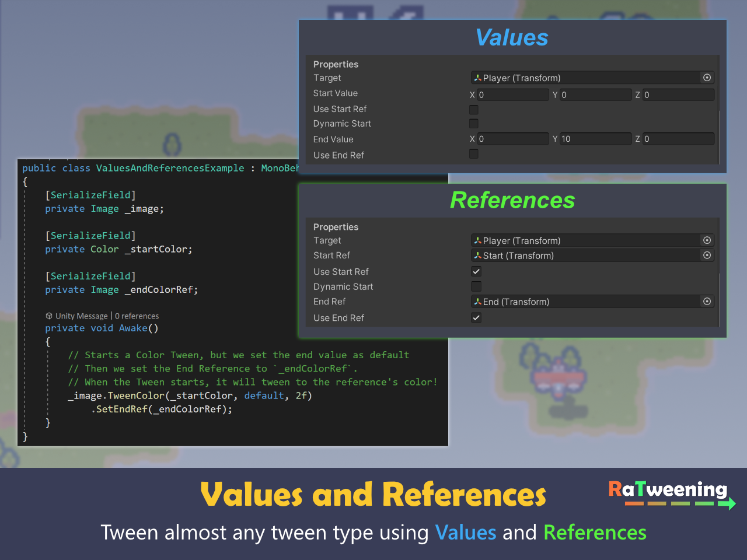Image resolution: width=747 pixels, height=560 pixels.
Task: Toggle Dynamic Start checkbox in Values panel
Action: click(x=474, y=124)
